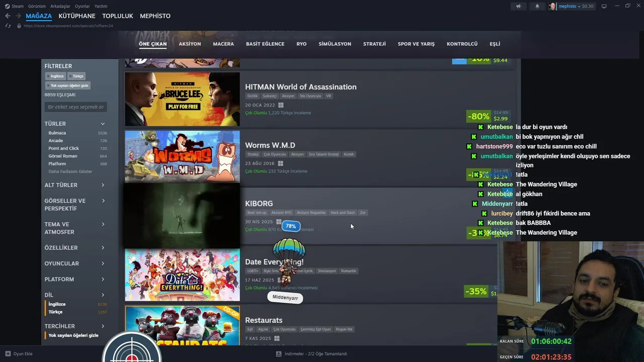Go forward with the forward arrow
Image resolution: width=644 pixels, height=362 pixels.
click(18, 16)
